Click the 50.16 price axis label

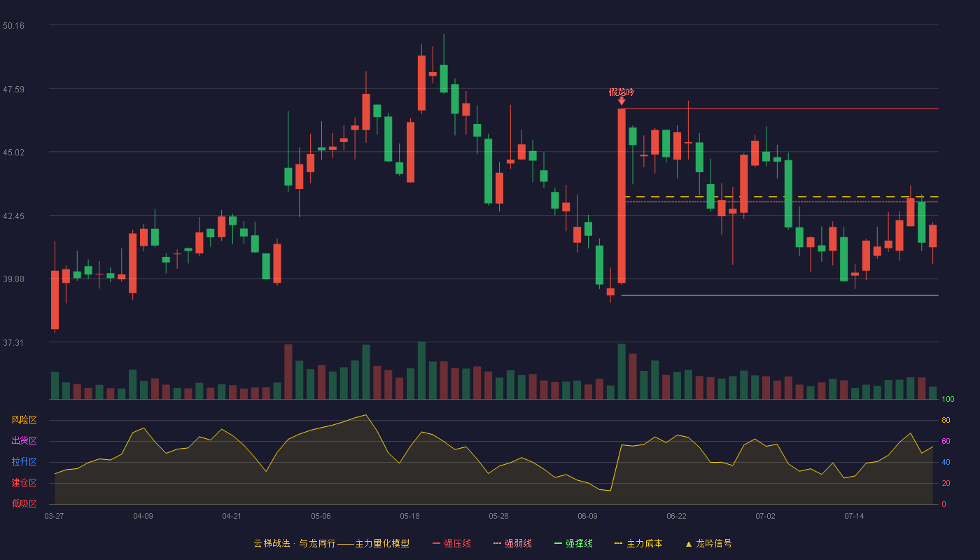click(x=13, y=26)
